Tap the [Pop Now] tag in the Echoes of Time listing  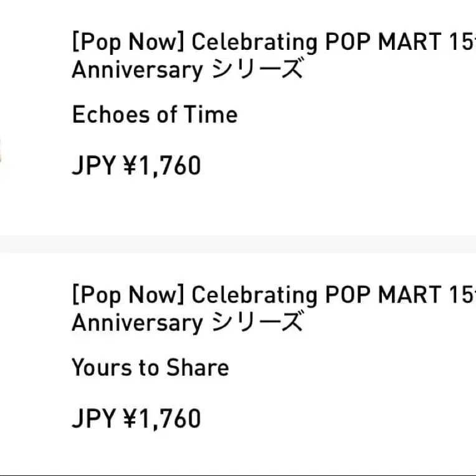(128, 43)
